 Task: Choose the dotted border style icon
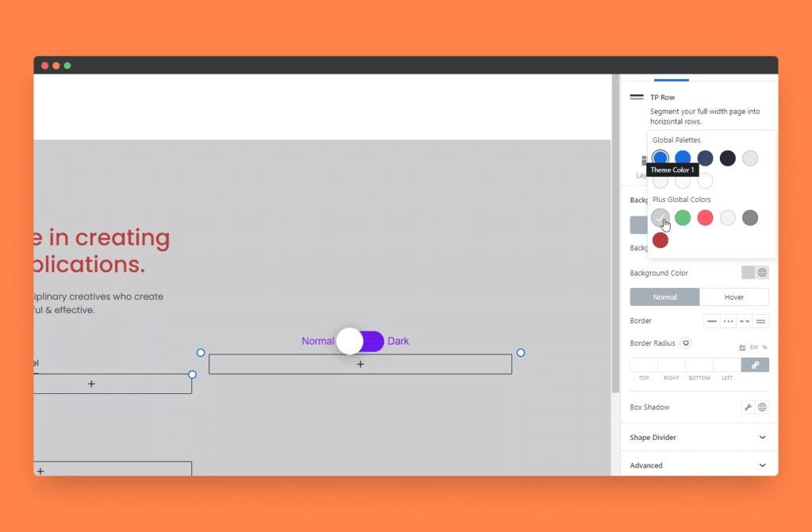[x=728, y=321]
